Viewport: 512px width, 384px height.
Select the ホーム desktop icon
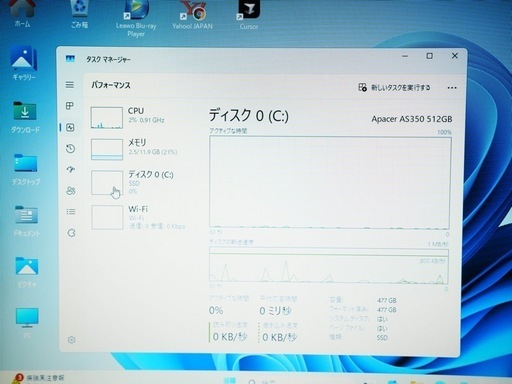tap(22, 13)
